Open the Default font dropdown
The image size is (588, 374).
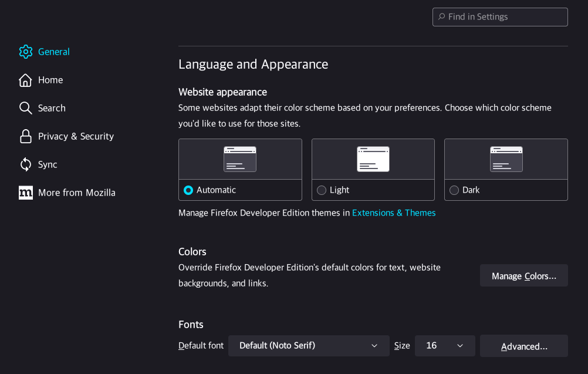(309, 345)
